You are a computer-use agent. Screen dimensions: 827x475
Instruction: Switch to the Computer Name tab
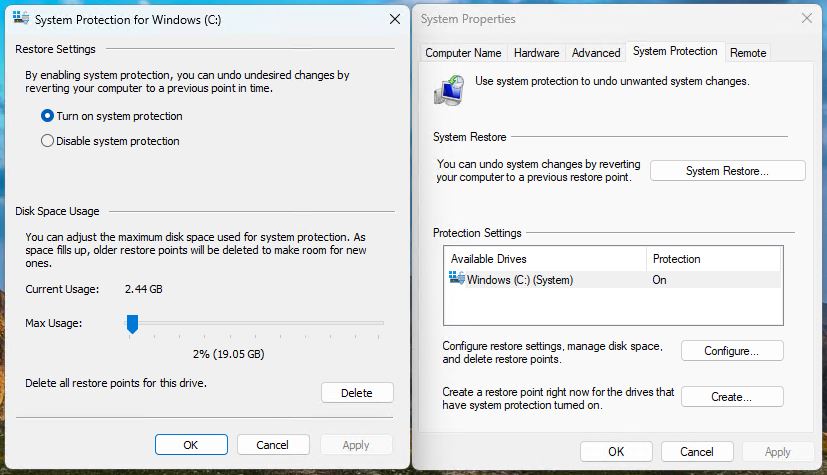coord(463,53)
